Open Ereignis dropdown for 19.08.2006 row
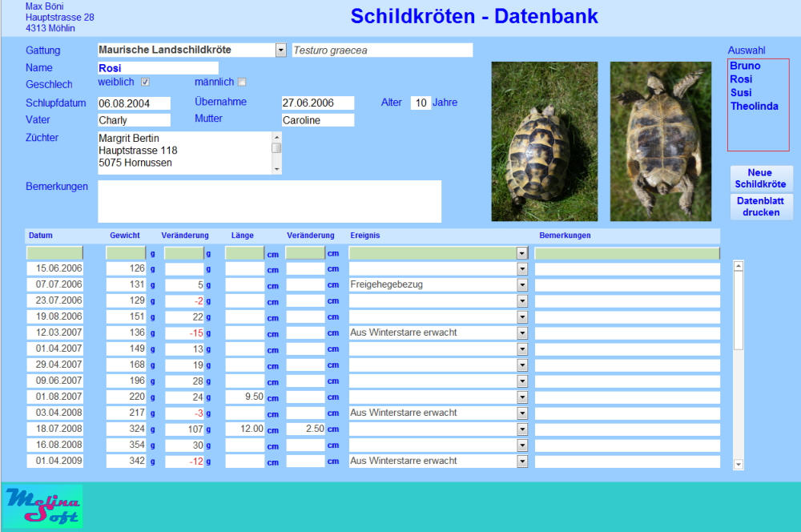 [521, 316]
